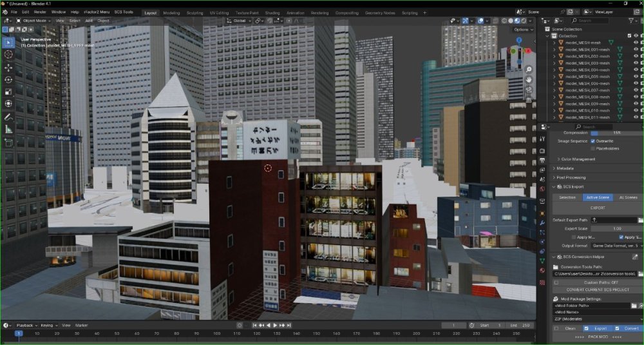The width and height of the screenshot is (644, 345).
Task: Select the Measure tool
Action: coord(8,130)
